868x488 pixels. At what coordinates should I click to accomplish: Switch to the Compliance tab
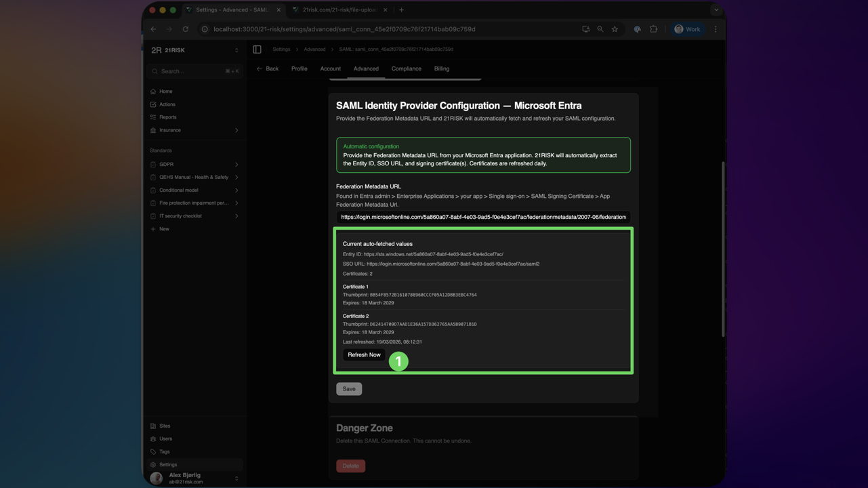click(x=406, y=68)
